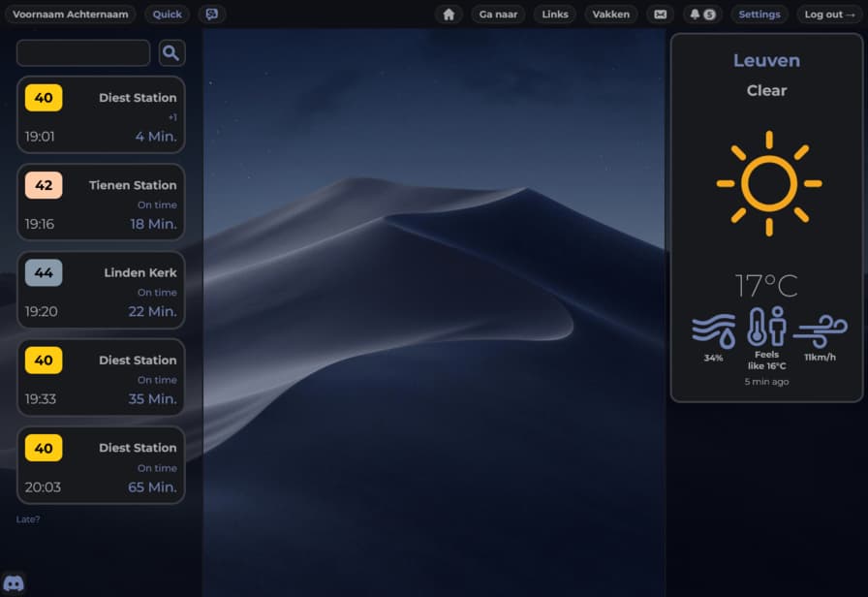
Task: Click the search magnifier icon
Action: click(x=171, y=53)
